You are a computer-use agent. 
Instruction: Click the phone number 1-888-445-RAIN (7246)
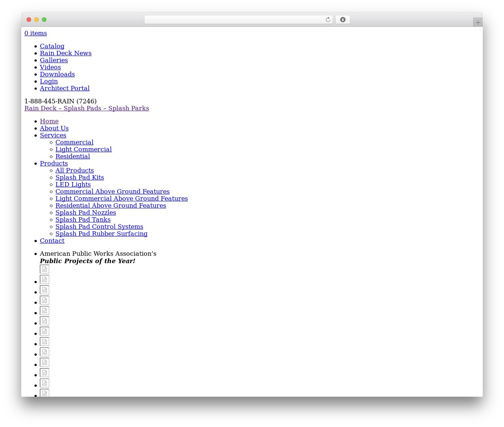[x=60, y=101]
